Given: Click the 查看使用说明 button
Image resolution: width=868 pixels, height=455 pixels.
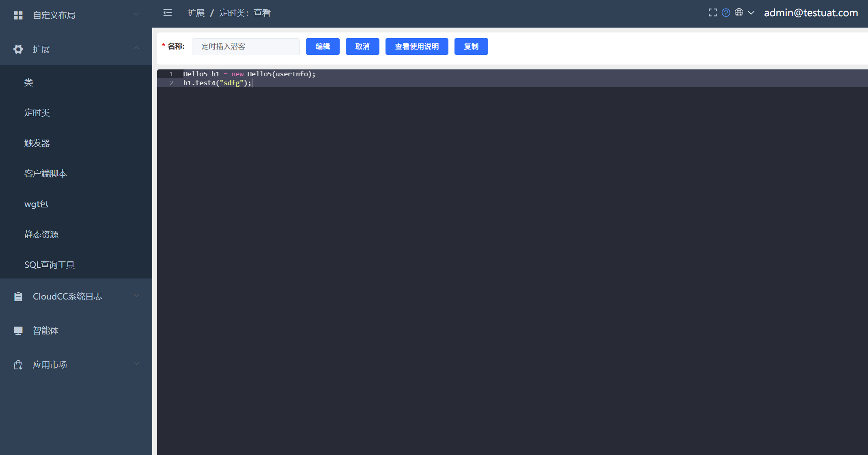Looking at the screenshot, I should point(417,47).
